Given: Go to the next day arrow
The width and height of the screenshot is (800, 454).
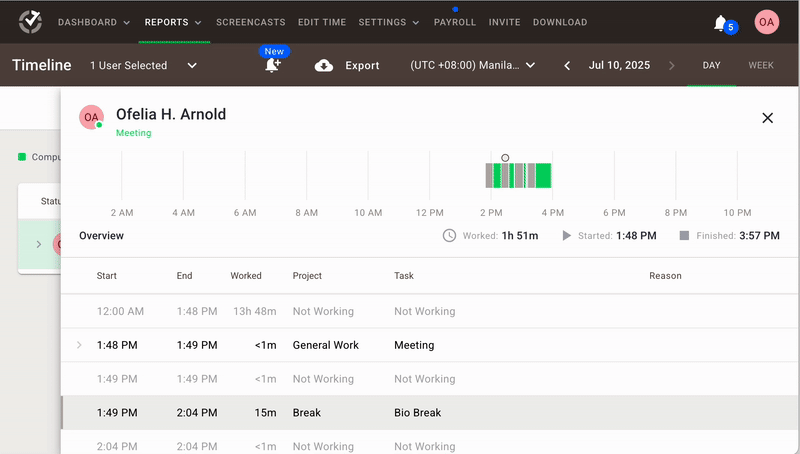Looking at the screenshot, I should pyautogui.click(x=671, y=65).
